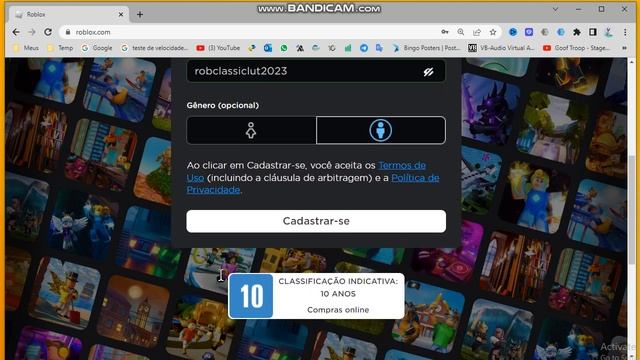
Task: Click the browser back arrow
Action: pos(16,32)
